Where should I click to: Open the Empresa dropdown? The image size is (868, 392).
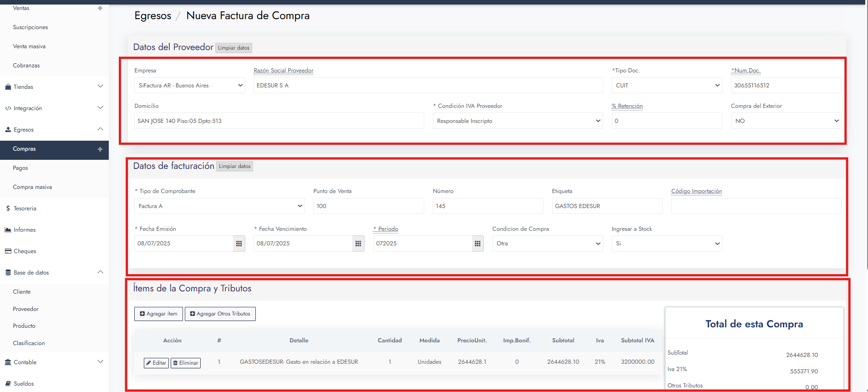(x=190, y=86)
